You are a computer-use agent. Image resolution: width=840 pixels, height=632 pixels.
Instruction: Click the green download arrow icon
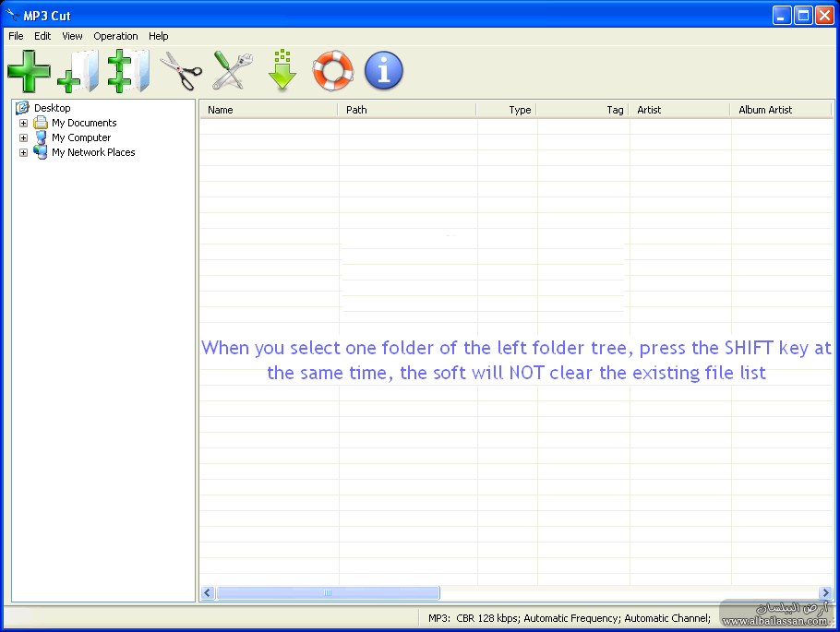[x=282, y=71]
